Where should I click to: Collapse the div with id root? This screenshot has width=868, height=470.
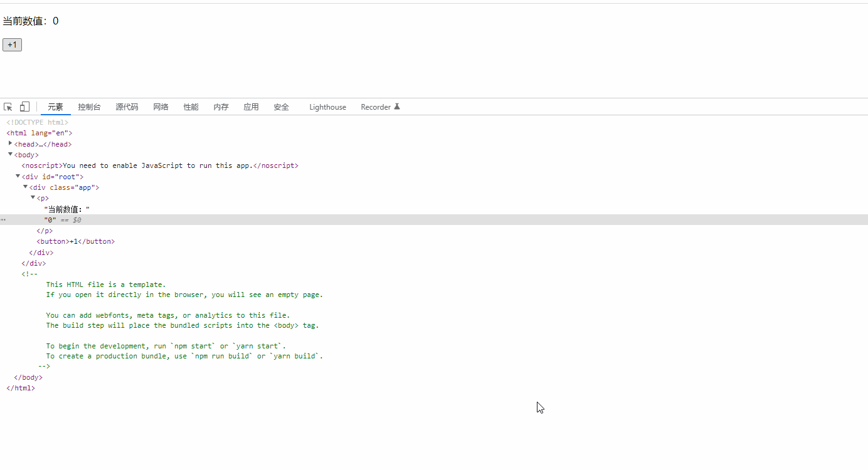point(18,176)
